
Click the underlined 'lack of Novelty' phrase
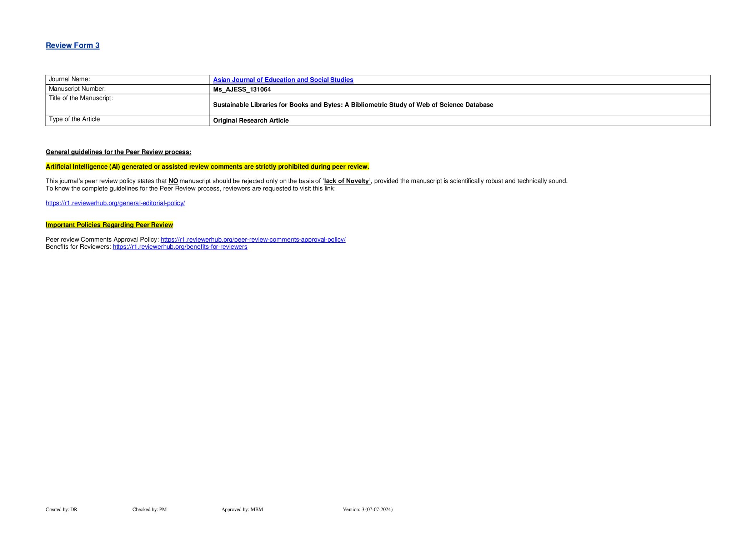point(347,181)
